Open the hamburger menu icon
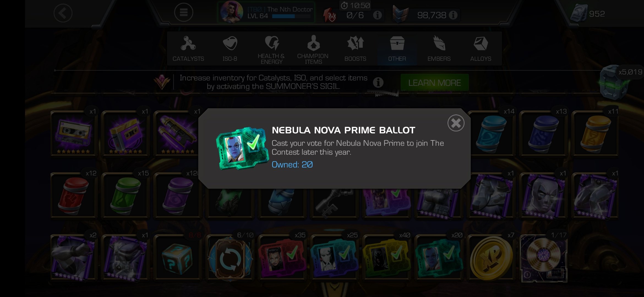 coord(184,12)
